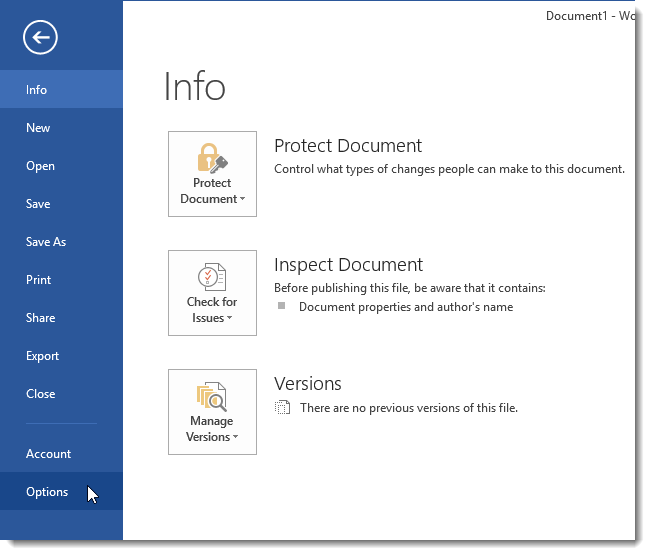
Task: Open Word Options from the sidebar
Action: 61,491
